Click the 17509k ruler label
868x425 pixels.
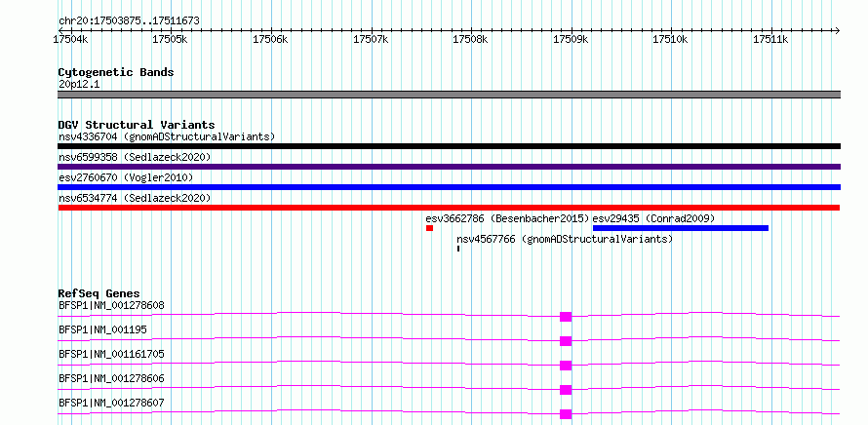[x=571, y=40]
